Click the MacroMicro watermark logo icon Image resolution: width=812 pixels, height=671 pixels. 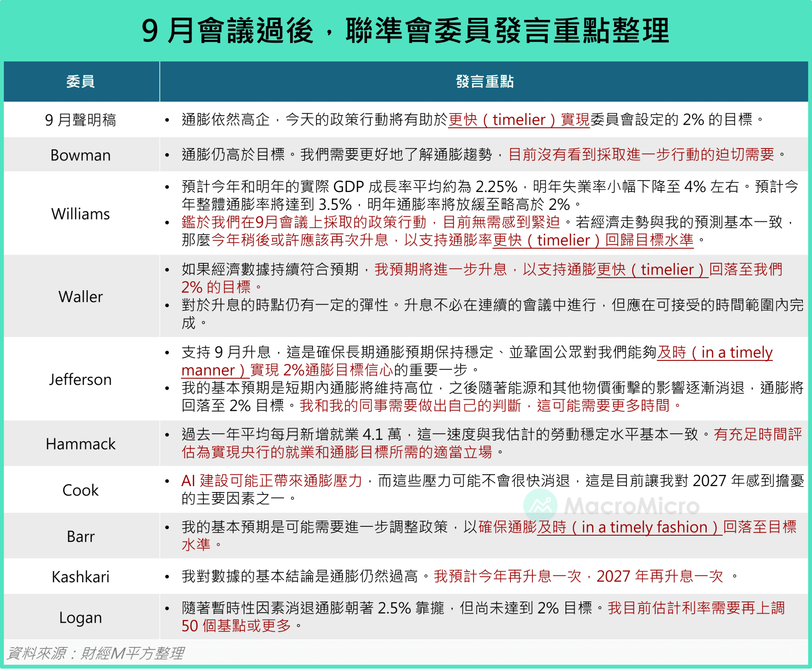(540, 505)
